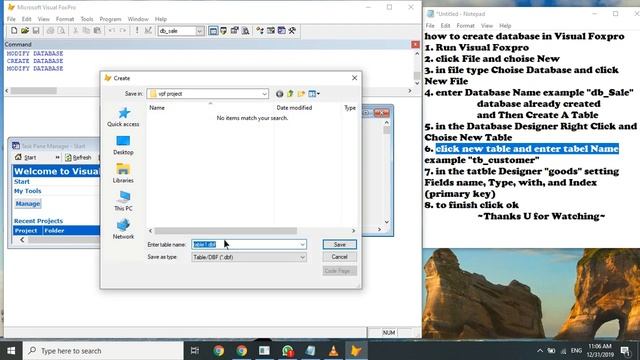The width and height of the screenshot is (640, 360).
Task: Click the Create New Folder icon in dialog
Action: click(x=301, y=94)
